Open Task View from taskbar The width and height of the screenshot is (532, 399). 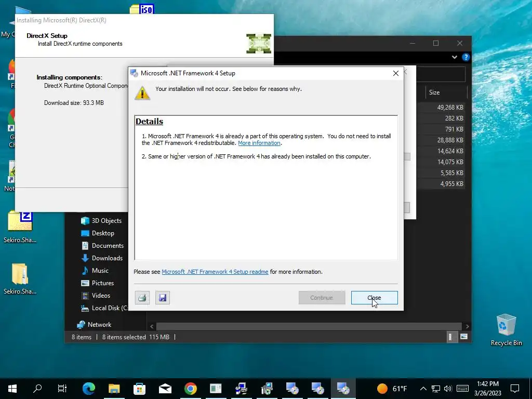coord(62,389)
